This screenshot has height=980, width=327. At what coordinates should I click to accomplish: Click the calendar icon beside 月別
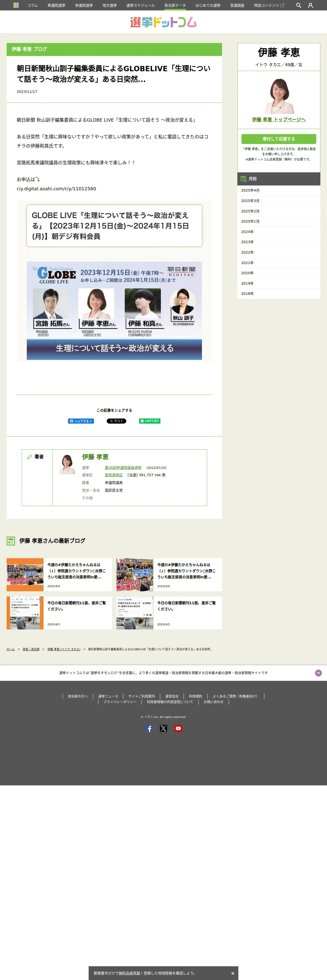coord(244,178)
